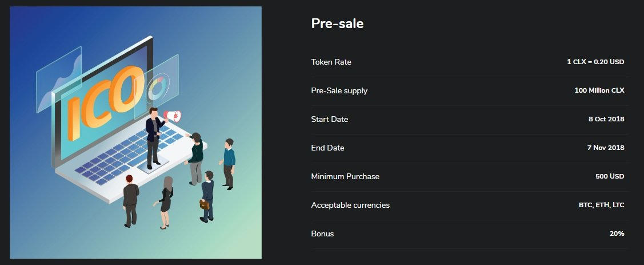Click the 500 USD value

[610, 176]
